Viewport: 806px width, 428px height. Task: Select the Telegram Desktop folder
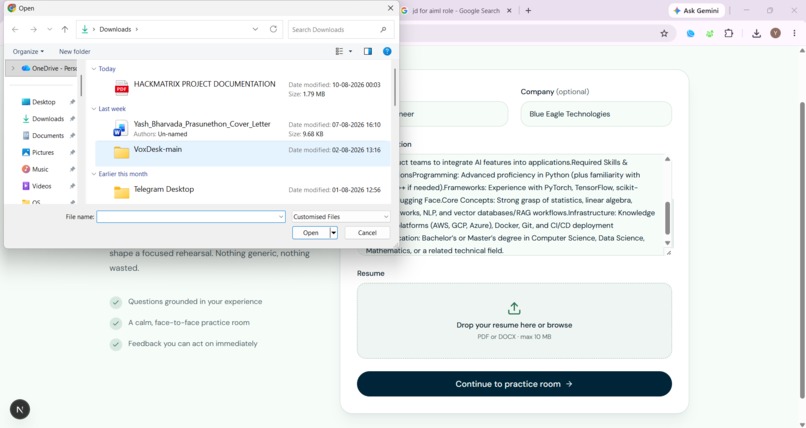tap(242, 192)
